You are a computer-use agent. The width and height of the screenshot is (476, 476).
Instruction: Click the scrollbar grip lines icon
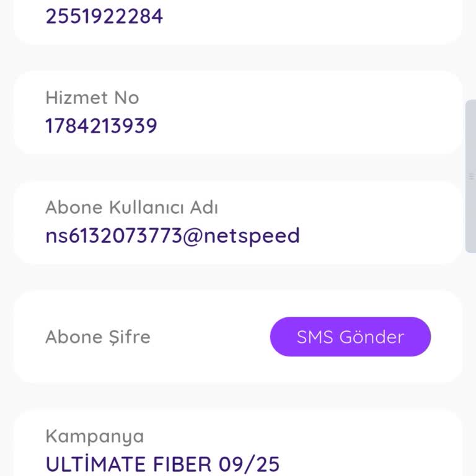pyautogui.click(x=471, y=177)
